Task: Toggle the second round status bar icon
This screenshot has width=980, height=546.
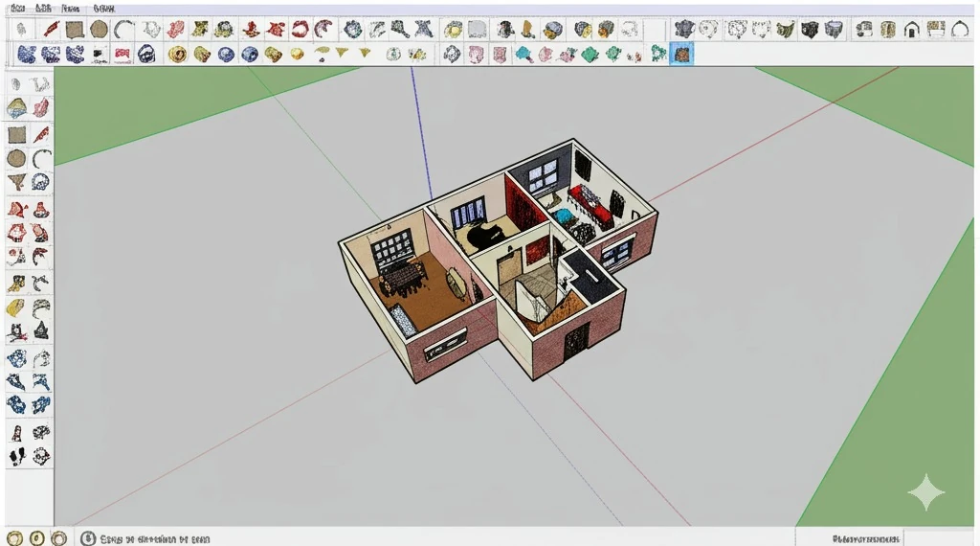Action: click(37, 538)
